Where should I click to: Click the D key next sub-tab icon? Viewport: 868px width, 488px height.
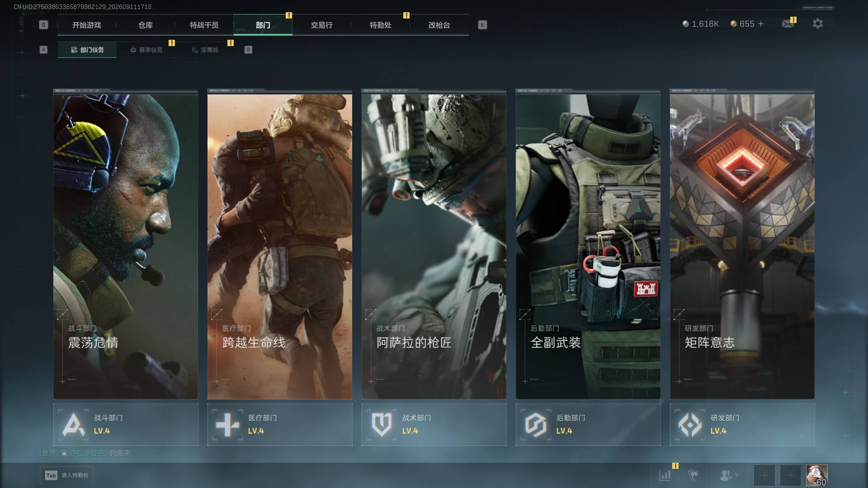pos(248,50)
